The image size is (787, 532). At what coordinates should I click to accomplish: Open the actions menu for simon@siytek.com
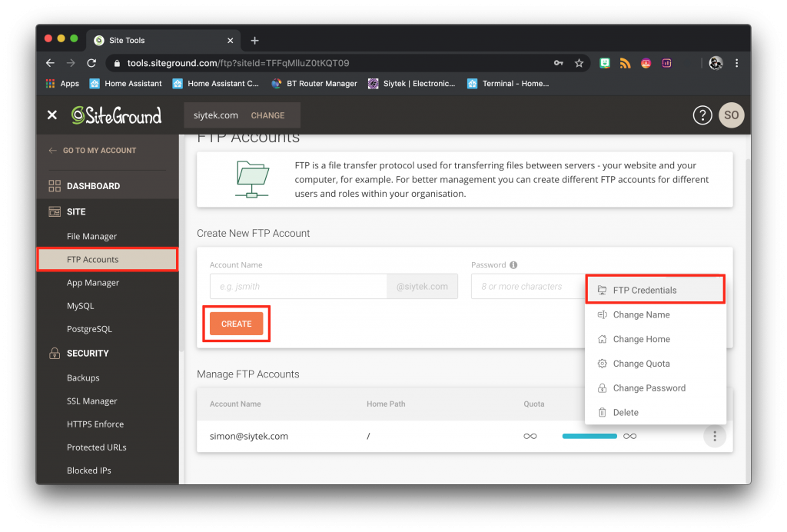pos(715,436)
